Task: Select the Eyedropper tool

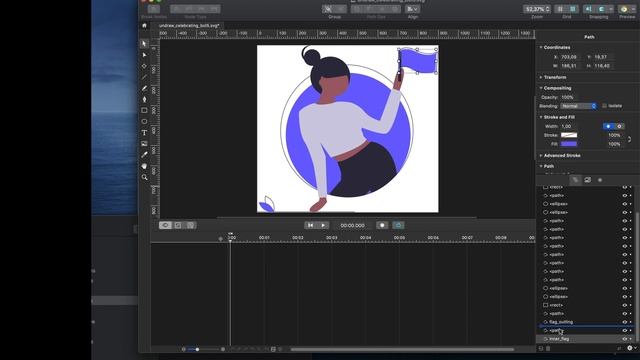Action: coord(144,155)
